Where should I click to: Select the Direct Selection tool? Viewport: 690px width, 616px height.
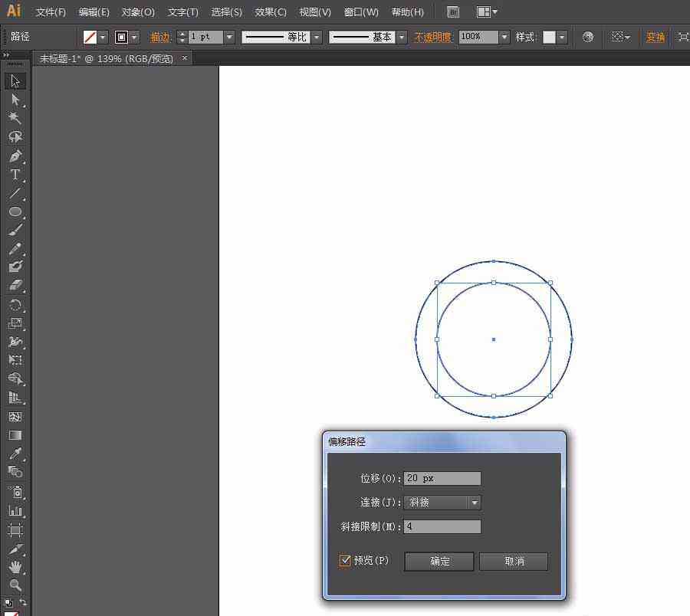15,100
